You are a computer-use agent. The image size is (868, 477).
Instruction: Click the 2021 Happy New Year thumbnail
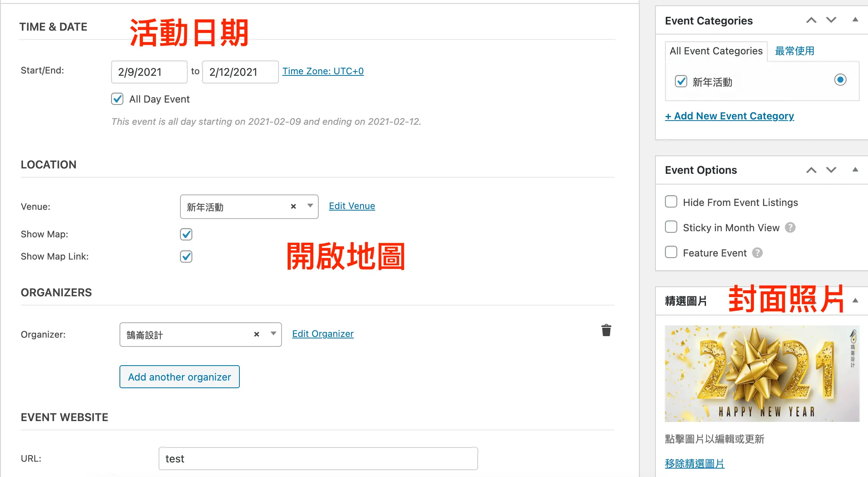(762, 374)
